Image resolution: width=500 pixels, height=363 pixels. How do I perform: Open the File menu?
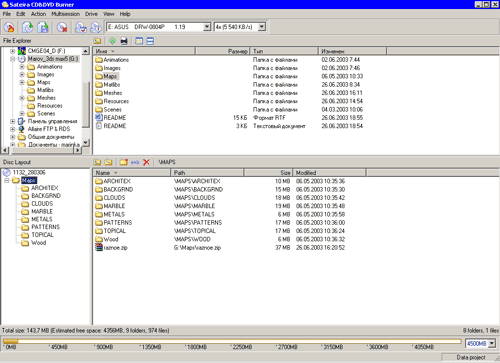[7, 14]
